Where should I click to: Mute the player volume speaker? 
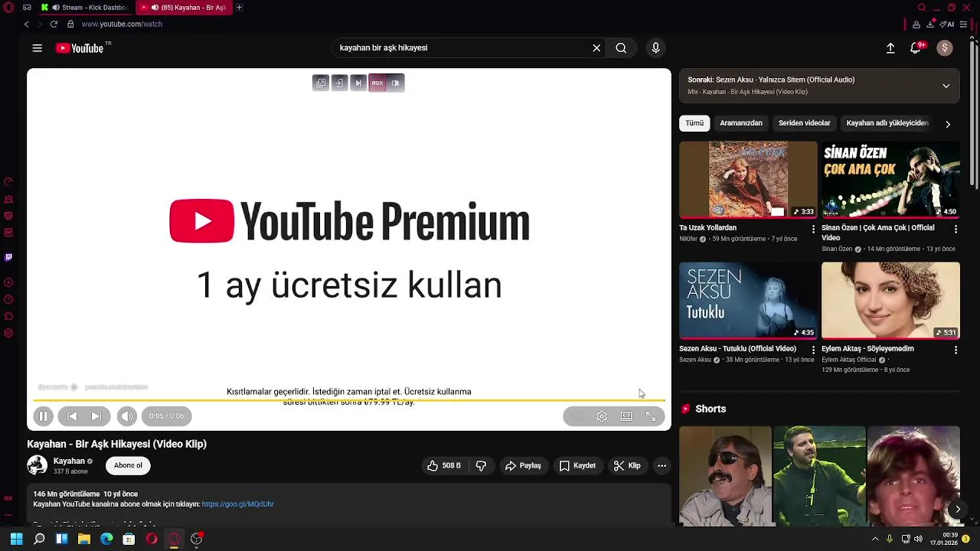(x=127, y=416)
